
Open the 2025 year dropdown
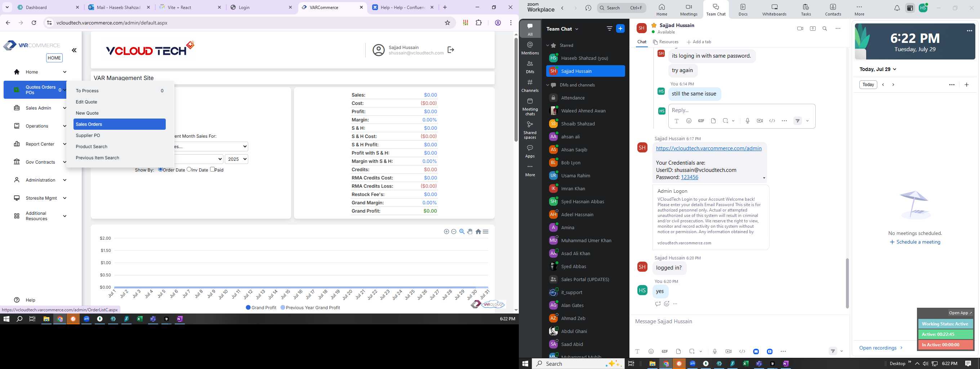[237, 159]
